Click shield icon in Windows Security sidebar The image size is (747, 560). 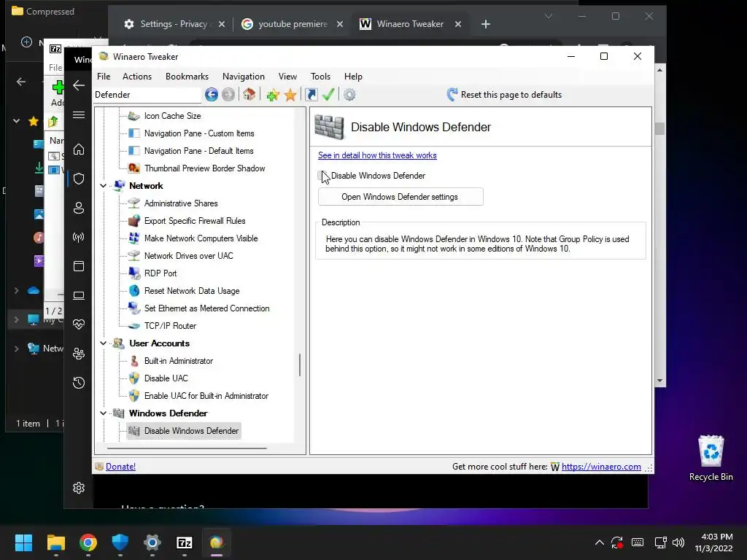(79, 179)
